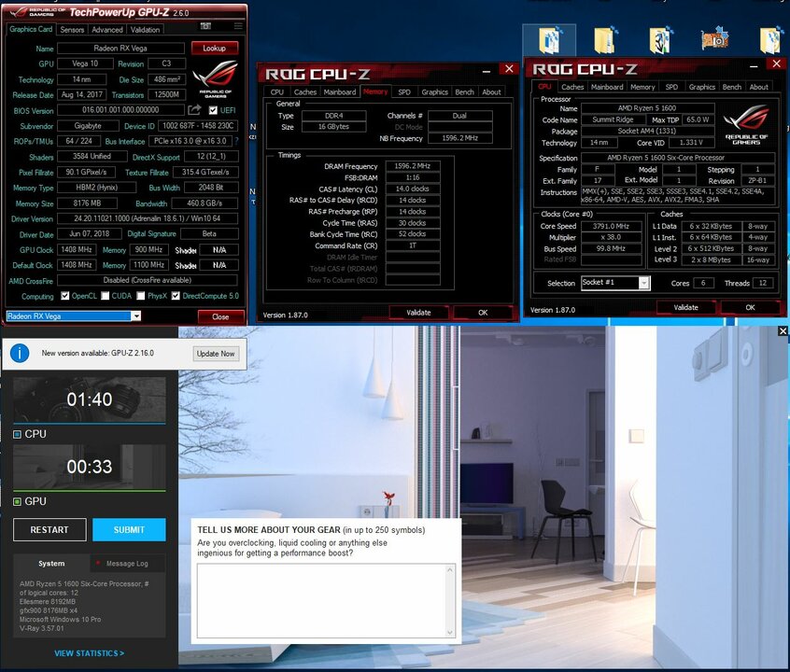Click the RESTART button in V-Ray

[49, 530]
